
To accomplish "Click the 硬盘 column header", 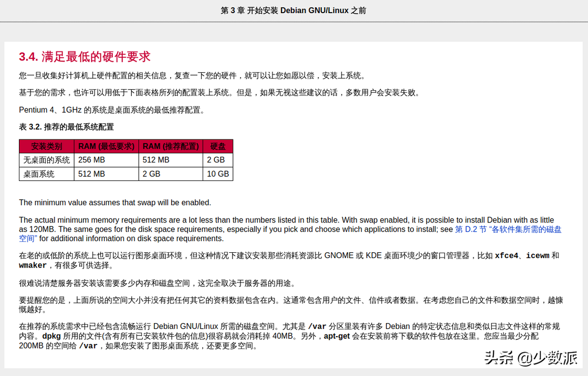I will point(217,146).
